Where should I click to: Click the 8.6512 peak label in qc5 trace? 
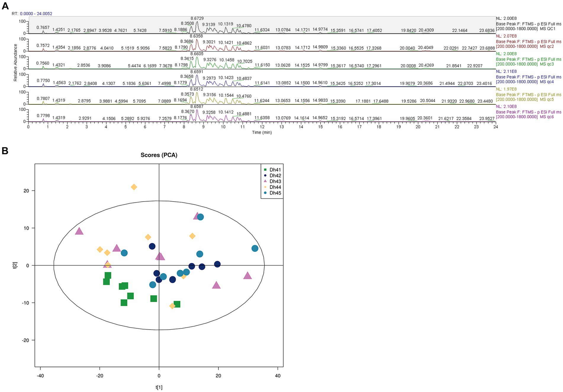click(197, 89)
